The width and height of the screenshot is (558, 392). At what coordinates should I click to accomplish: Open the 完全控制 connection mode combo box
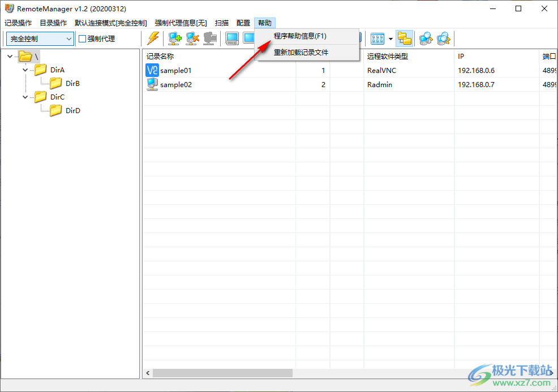[x=40, y=39]
